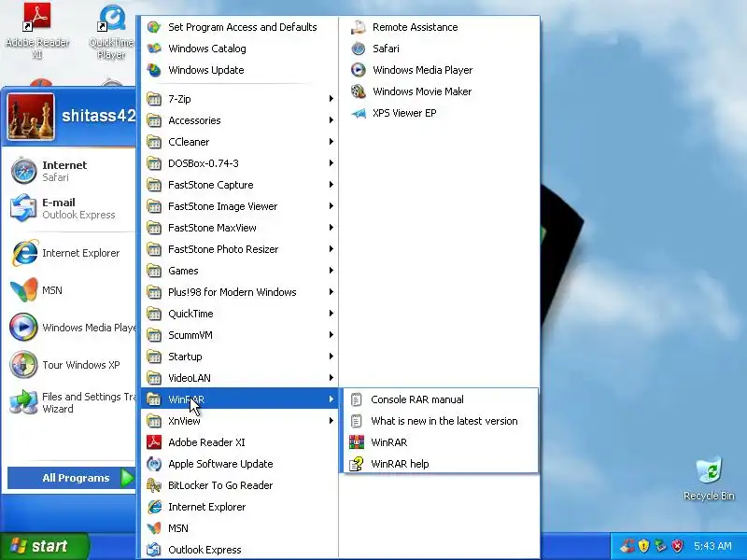Open BitLocker To Go Reader
Screen dimensions: 747x560
pyautogui.click(x=239, y=485)
